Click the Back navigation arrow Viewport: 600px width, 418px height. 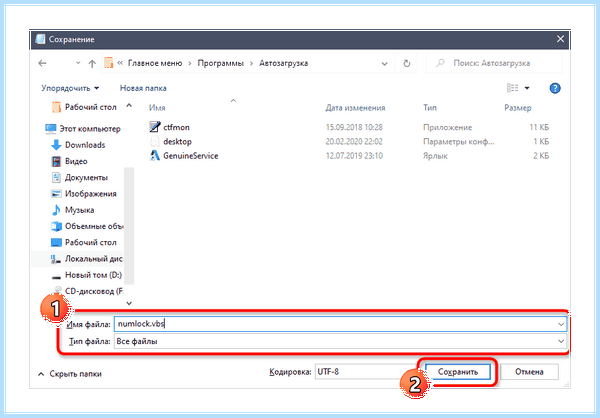pos(42,63)
